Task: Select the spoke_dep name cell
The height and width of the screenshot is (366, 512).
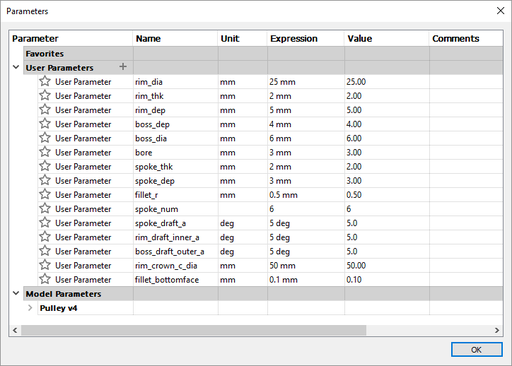Action: click(176, 181)
